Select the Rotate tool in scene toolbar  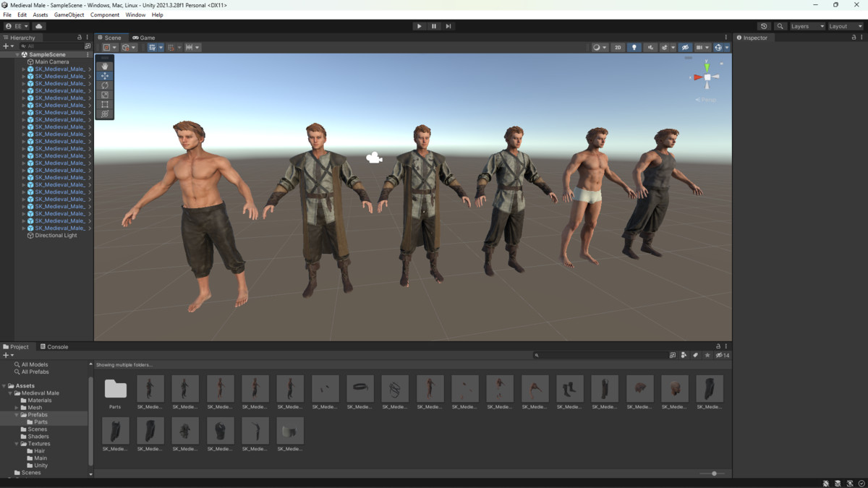[105, 85]
